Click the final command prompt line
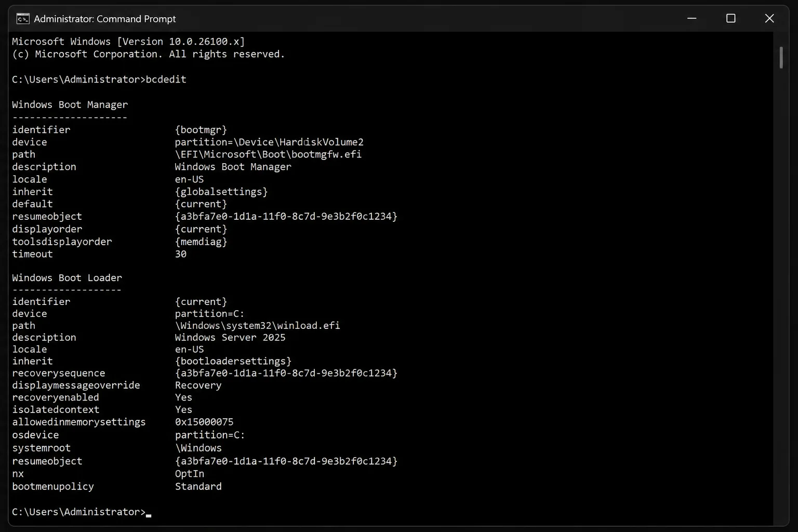Screen dimensions: 798x532 82,512
